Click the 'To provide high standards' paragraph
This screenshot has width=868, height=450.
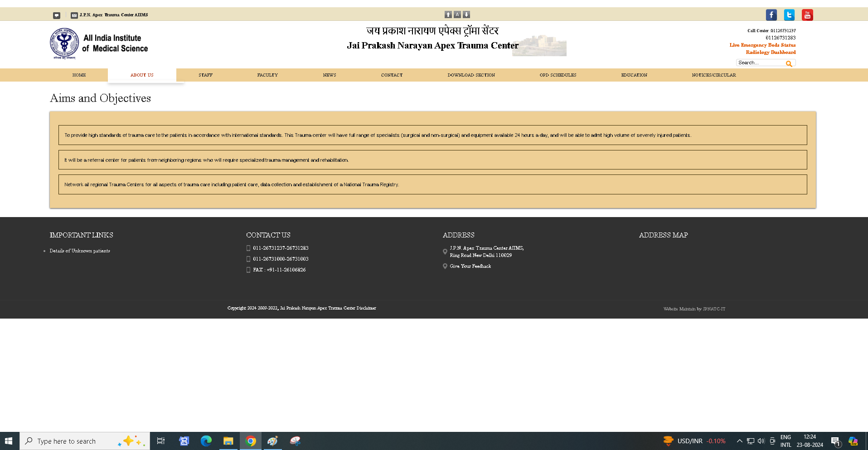click(378, 135)
